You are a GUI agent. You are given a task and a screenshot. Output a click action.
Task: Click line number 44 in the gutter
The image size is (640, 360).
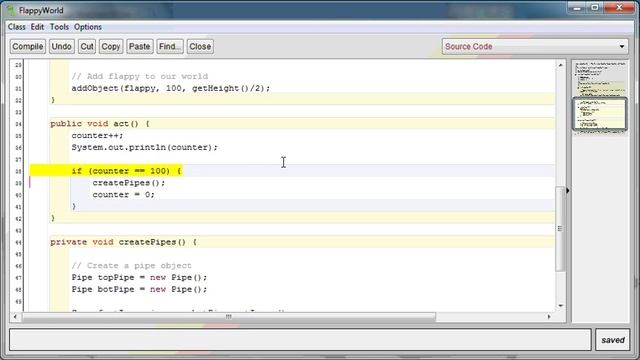point(18,242)
